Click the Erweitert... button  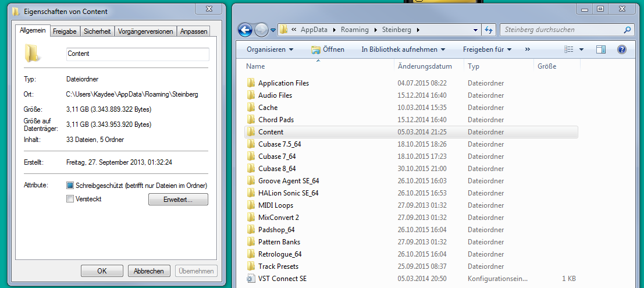[178, 200]
